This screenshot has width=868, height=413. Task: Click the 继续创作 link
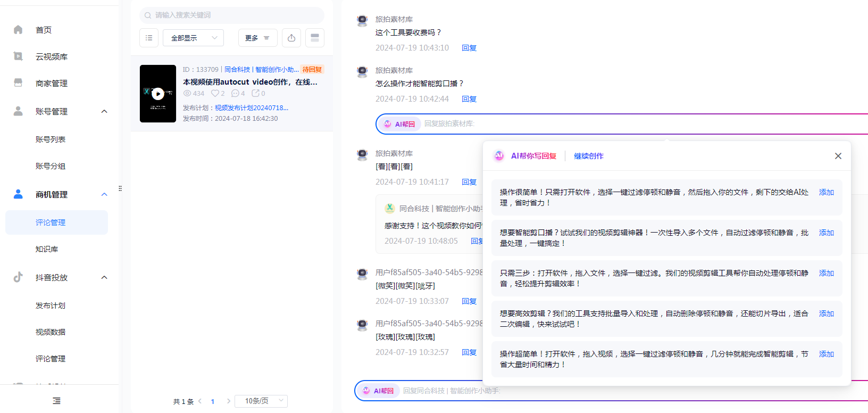[589, 156]
